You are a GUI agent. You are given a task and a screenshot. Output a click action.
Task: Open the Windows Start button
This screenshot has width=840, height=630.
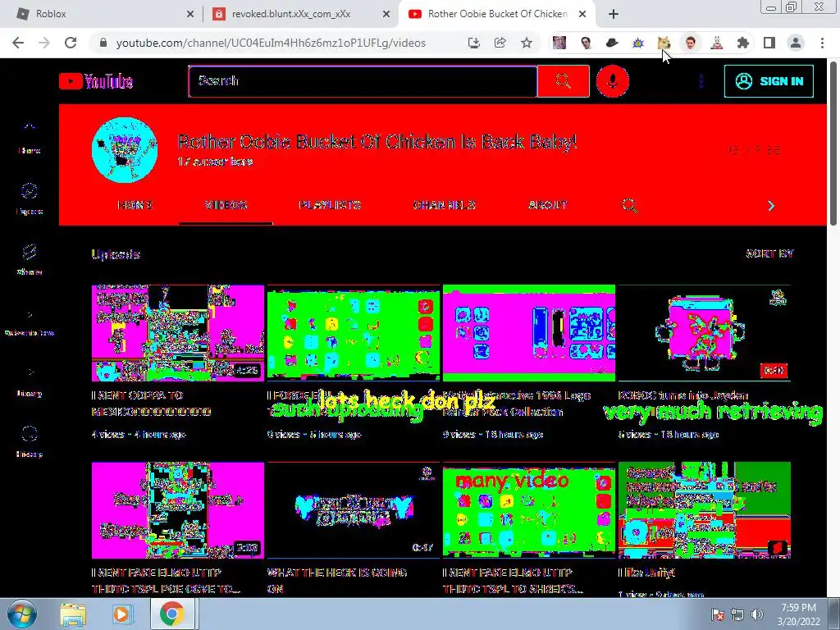(x=21, y=614)
